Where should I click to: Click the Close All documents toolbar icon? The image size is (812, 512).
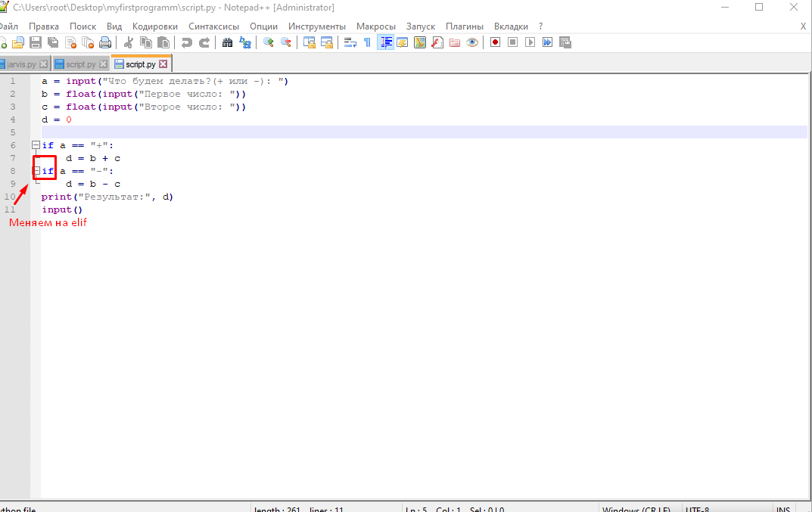point(88,42)
